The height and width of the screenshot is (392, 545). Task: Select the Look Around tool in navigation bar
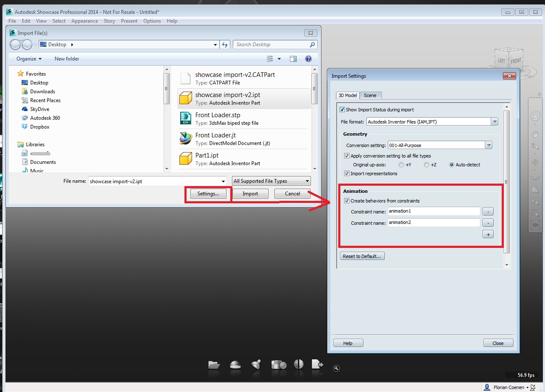(535, 178)
